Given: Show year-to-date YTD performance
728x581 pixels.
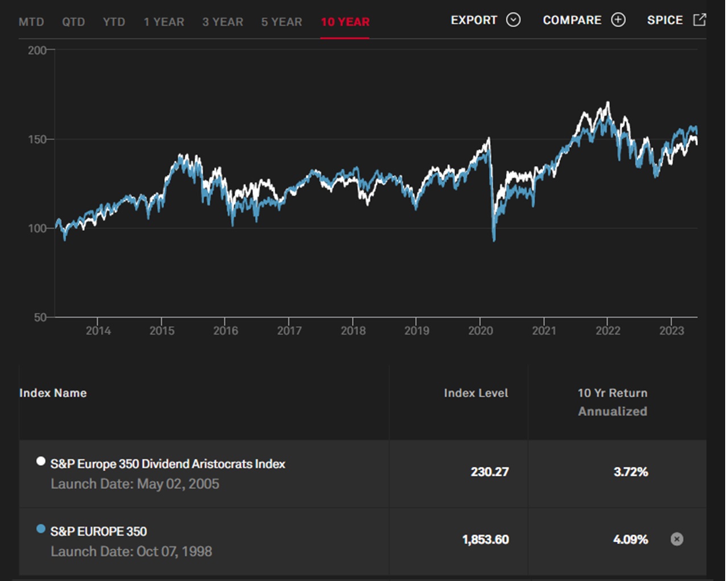Looking at the screenshot, I should pos(114,22).
